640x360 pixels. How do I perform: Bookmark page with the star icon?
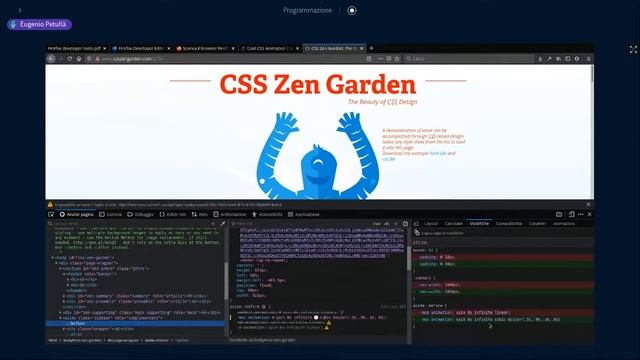click(x=397, y=59)
